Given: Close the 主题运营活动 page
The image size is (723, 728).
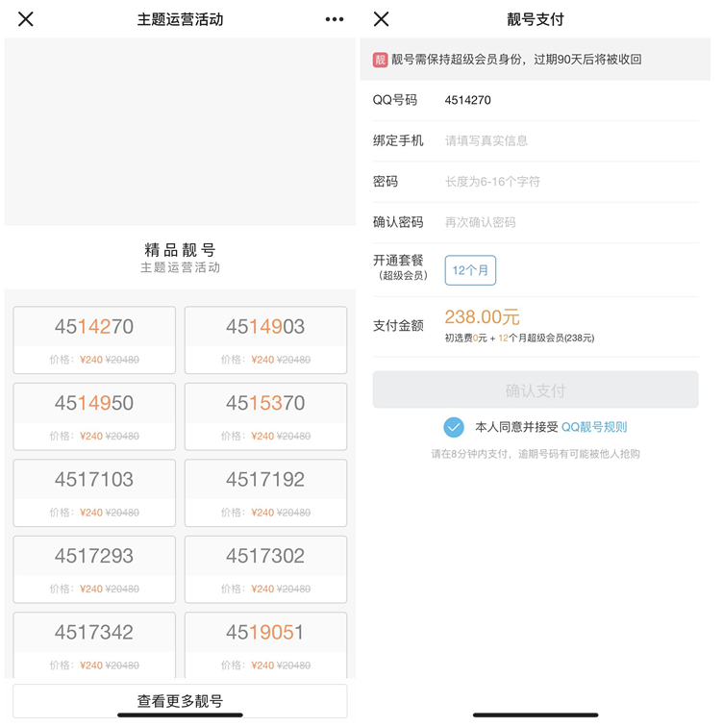Looking at the screenshot, I should pyautogui.click(x=26, y=19).
